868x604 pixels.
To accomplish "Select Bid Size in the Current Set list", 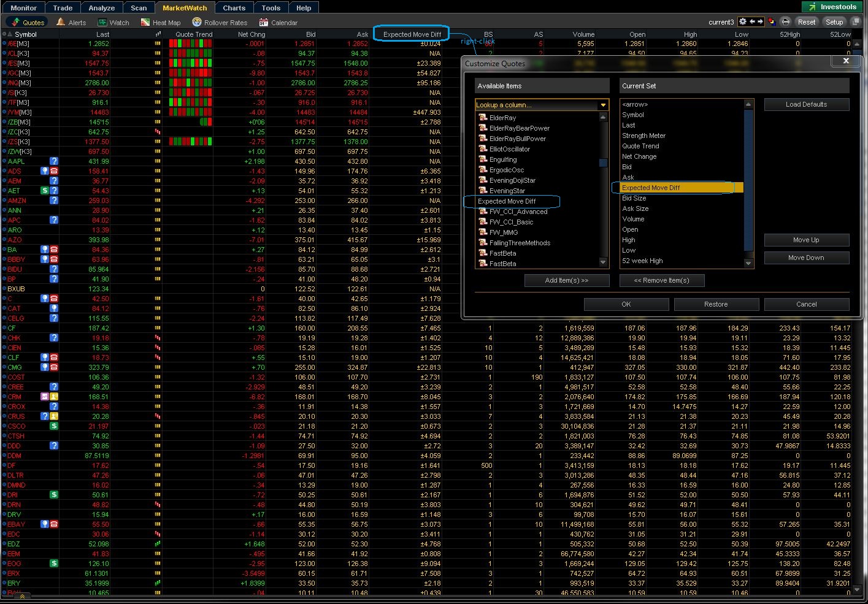I will [x=634, y=198].
